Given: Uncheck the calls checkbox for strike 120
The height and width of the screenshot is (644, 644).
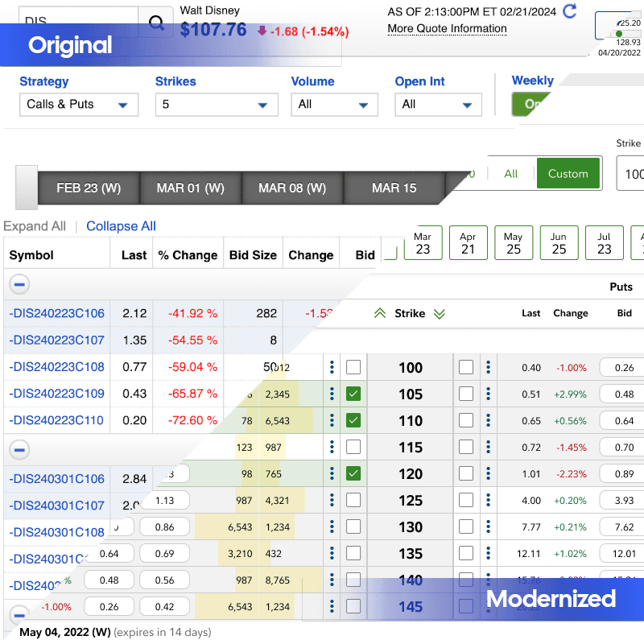Looking at the screenshot, I should 353,473.
